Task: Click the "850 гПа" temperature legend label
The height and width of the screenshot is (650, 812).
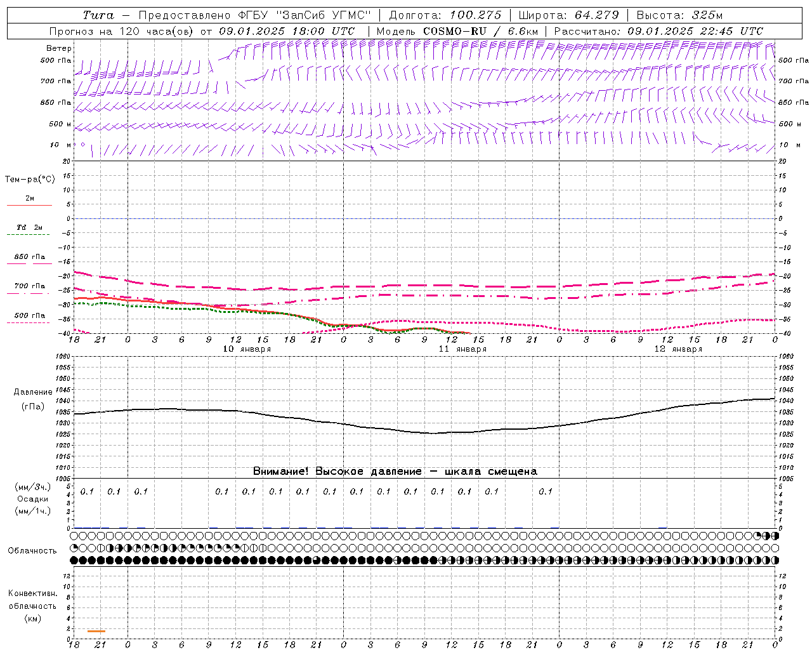Action: tap(30, 257)
